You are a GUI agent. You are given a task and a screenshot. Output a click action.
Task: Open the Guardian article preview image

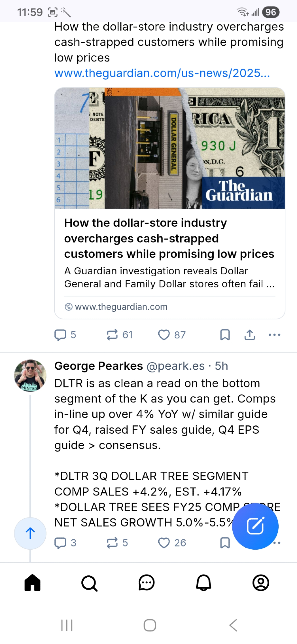(x=170, y=148)
